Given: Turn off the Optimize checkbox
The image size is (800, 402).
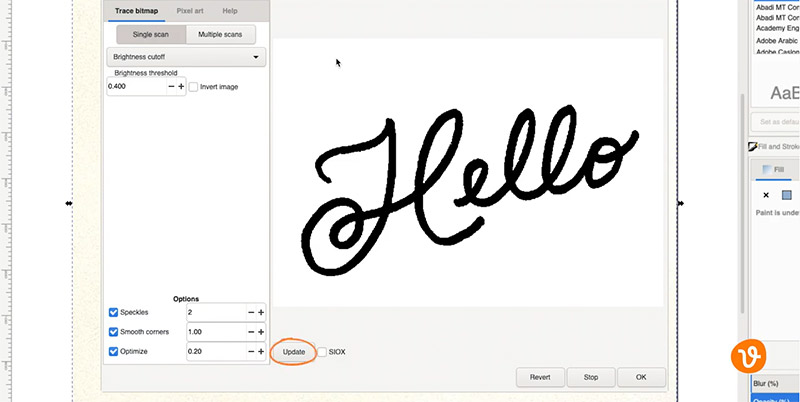Looking at the screenshot, I should click(x=113, y=351).
